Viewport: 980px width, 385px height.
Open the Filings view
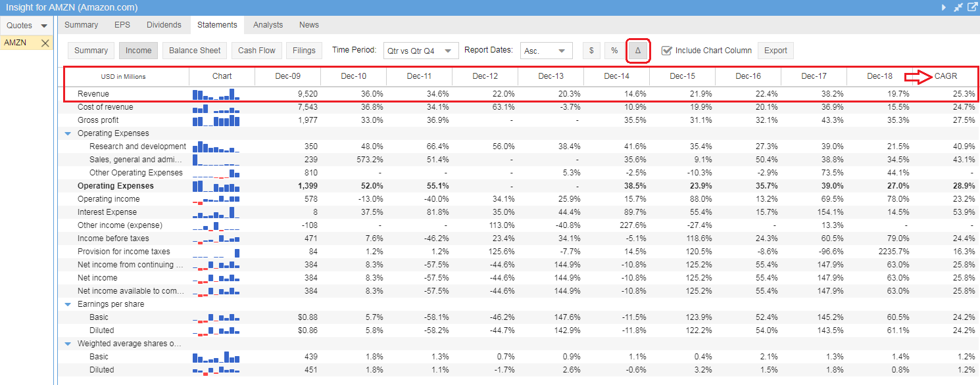304,51
